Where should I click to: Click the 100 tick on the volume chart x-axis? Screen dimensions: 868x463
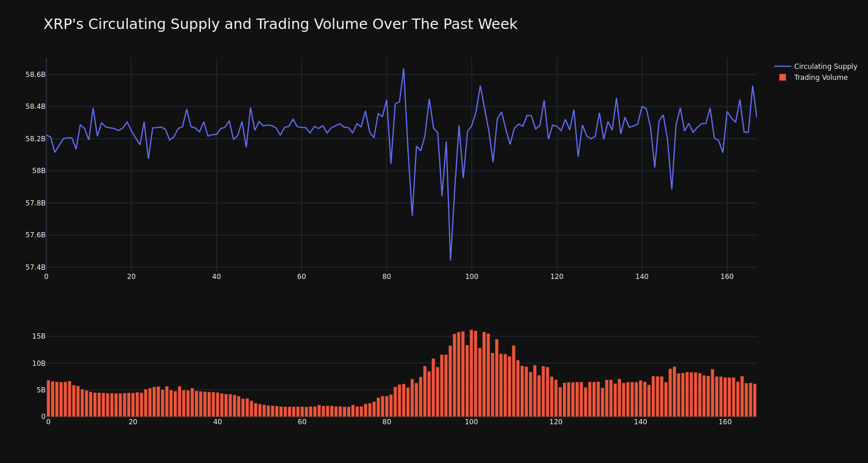pos(471,422)
